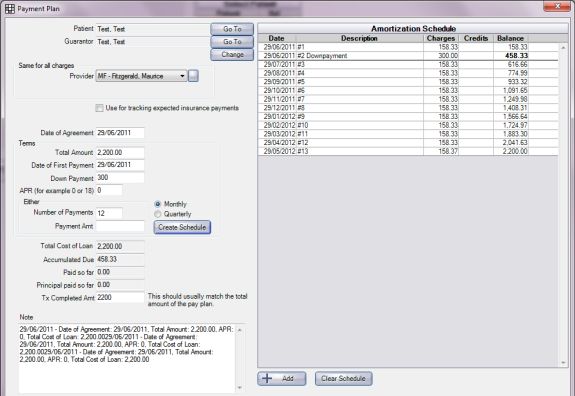The height and width of the screenshot is (396, 575).
Task: Click the Balance column header
Action: tap(510, 38)
